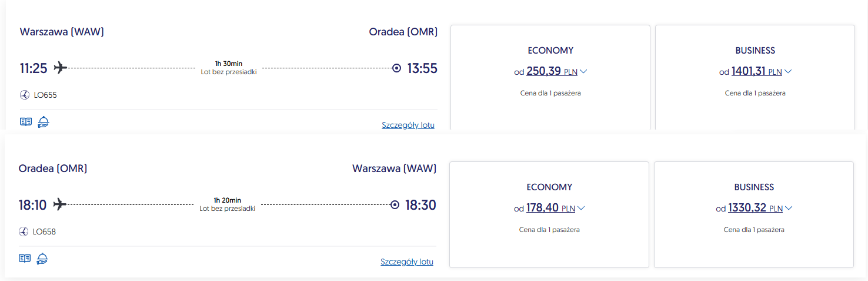868x281 pixels.
Task: Click the airplane departure icon beside 18:10
Action: coord(59,204)
